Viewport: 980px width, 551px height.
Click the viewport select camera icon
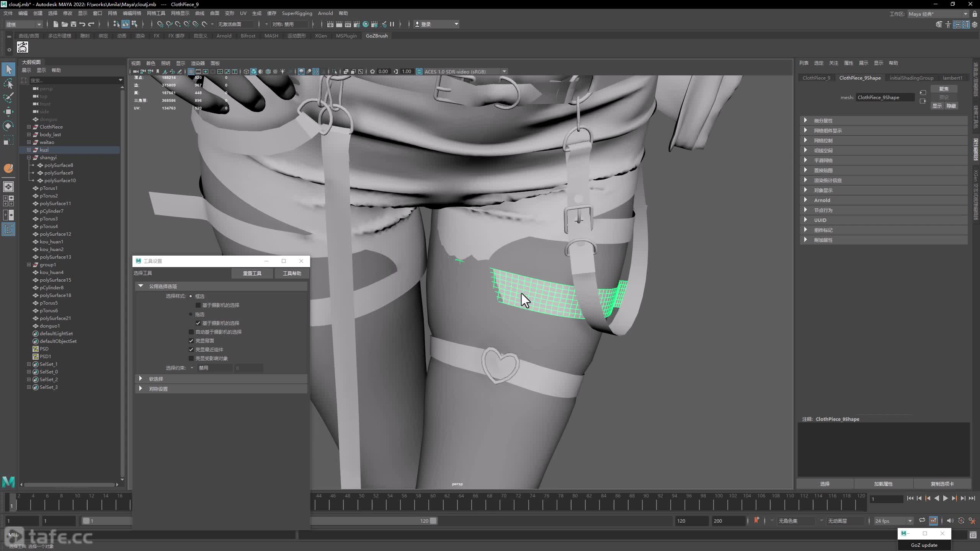click(135, 72)
